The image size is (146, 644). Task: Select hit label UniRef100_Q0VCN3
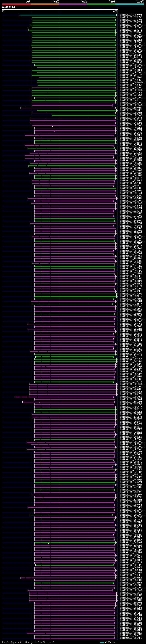pos(131,37)
